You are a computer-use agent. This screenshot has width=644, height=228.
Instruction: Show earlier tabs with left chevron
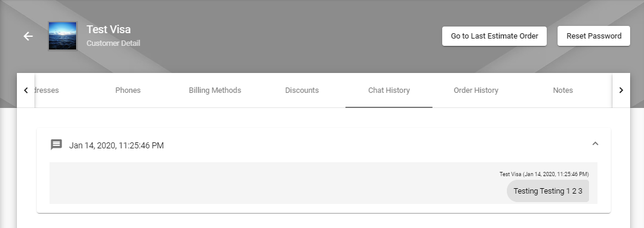pos(26,90)
